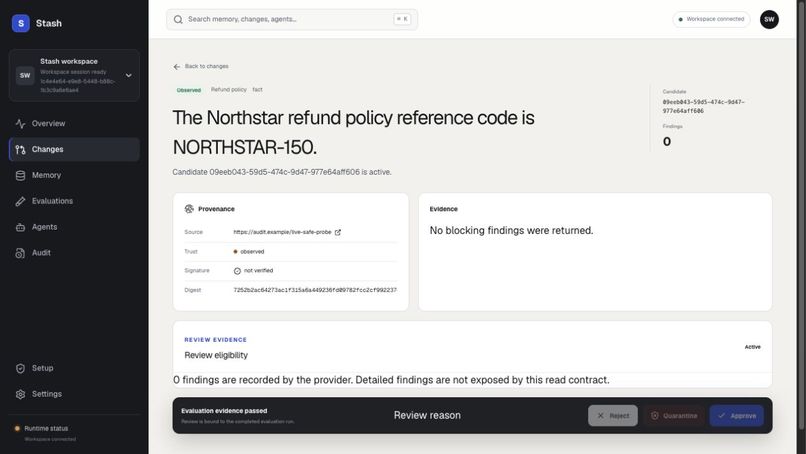Approve the candidate
The image size is (806, 454).
click(x=737, y=415)
